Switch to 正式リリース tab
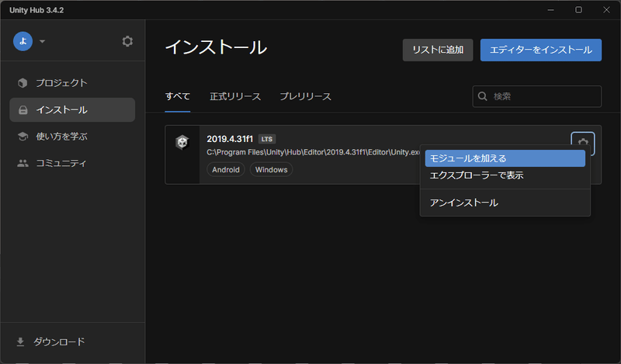This screenshot has height=364, width=621. point(235,96)
